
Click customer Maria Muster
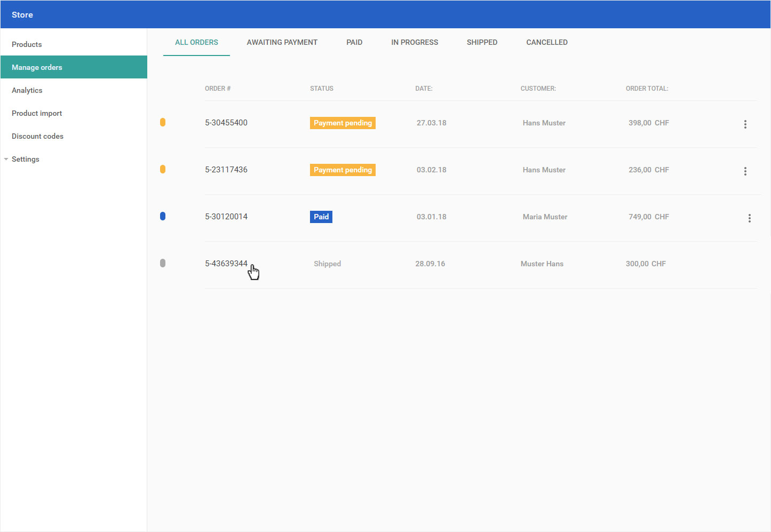545,217
